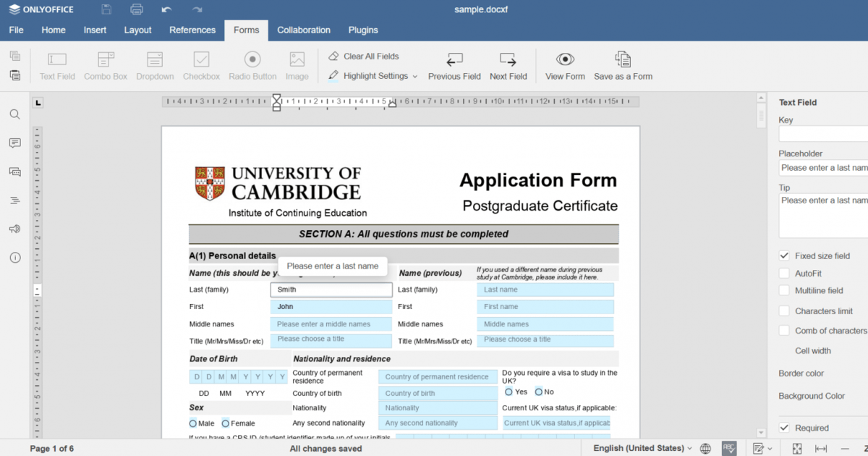Open the spell checking tool
This screenshot has height=456, width=868.
coord(728,448)
